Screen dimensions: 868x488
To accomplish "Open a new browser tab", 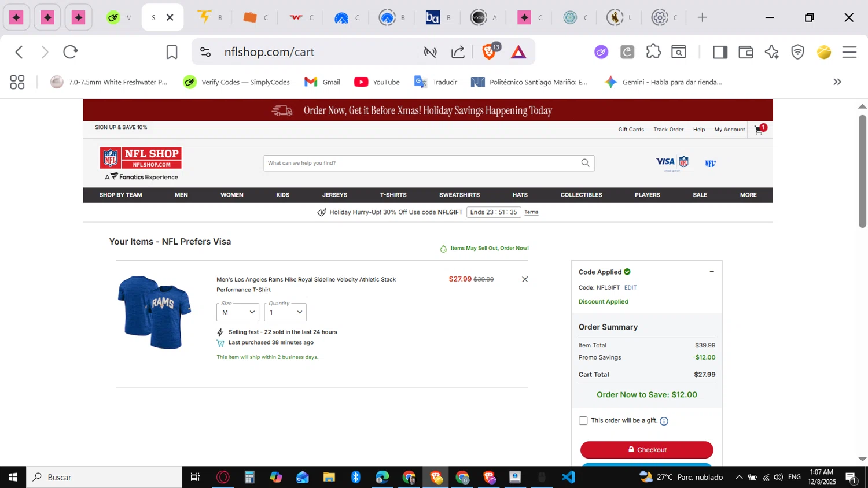I will point(703,17).
